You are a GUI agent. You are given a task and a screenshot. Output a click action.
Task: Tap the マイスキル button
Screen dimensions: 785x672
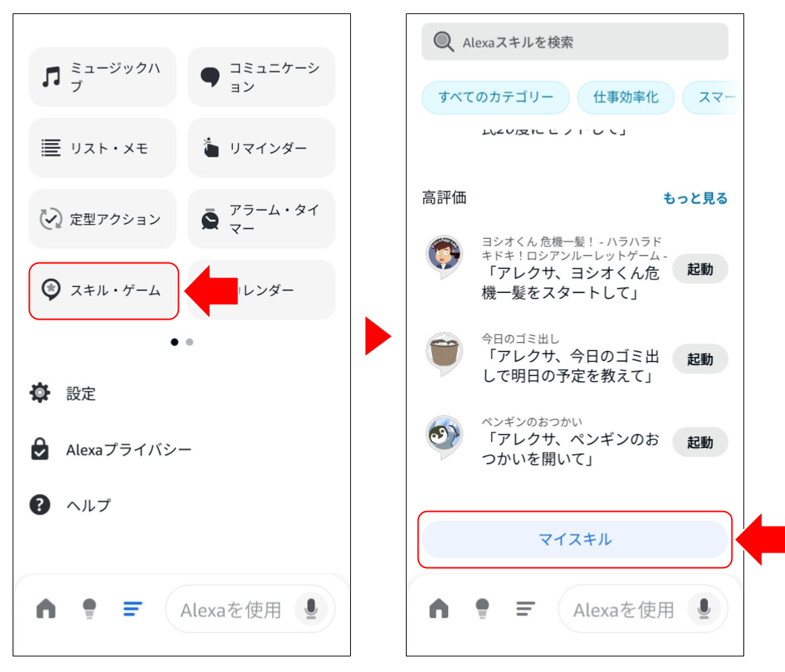tap(575, 539)
